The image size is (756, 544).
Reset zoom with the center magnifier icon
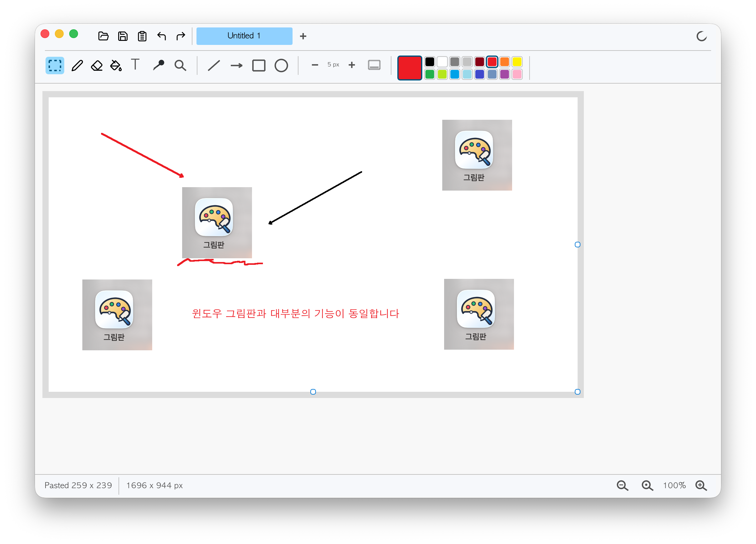coord(647,485)
